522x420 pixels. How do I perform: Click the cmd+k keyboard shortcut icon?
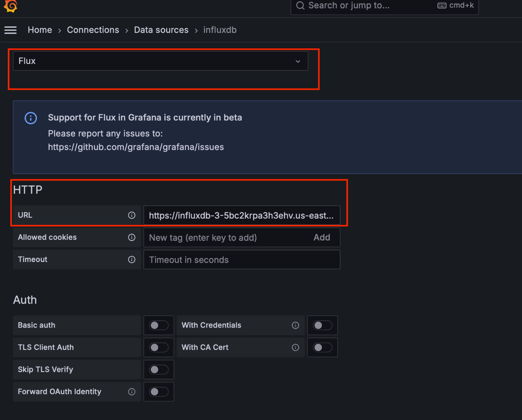tap(442, 5)
